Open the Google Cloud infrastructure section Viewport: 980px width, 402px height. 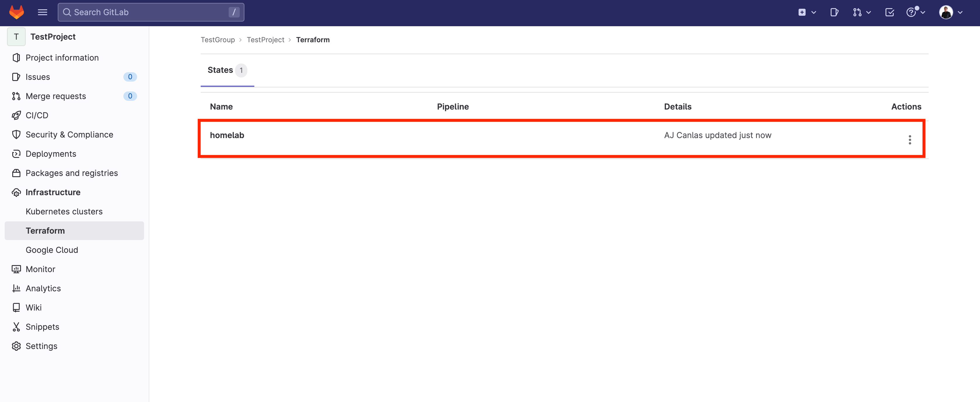[x=51, y=249]
